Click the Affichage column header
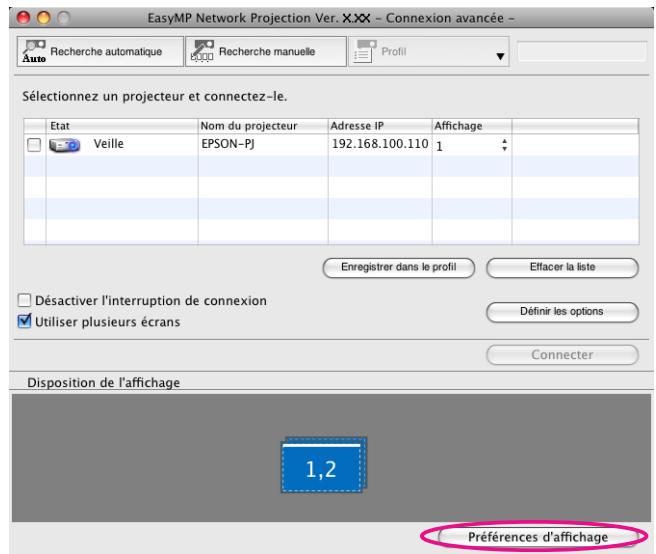This screenshot has height=554, width=656. point(472,126)
